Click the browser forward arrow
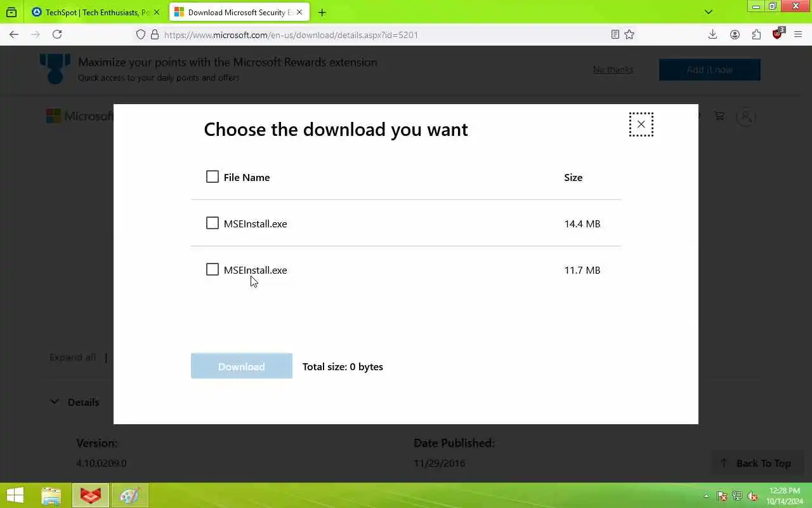This screenshot has height=508, width=812. pyautogui.click(x=36, y=34)
